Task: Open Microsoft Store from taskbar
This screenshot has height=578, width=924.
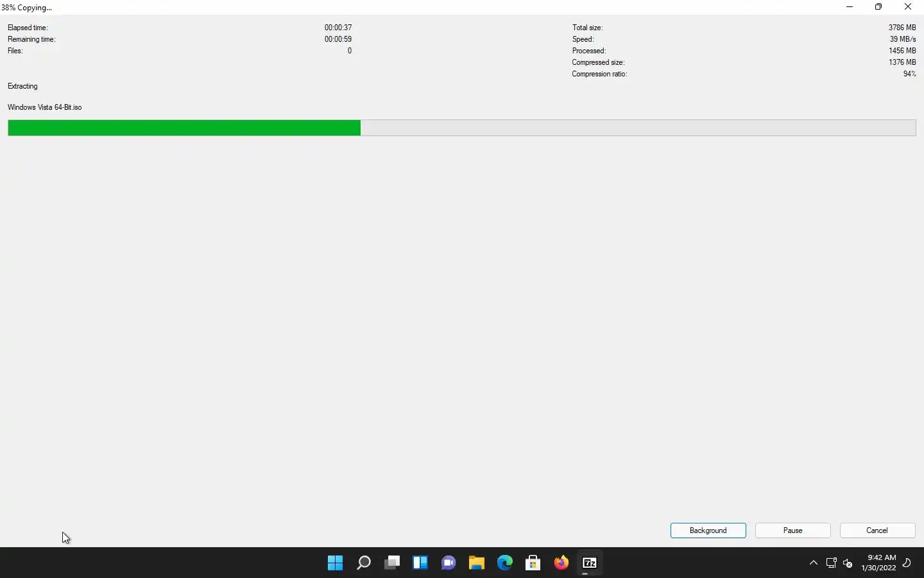Action: pyautogui.click(x=533, y=563)
